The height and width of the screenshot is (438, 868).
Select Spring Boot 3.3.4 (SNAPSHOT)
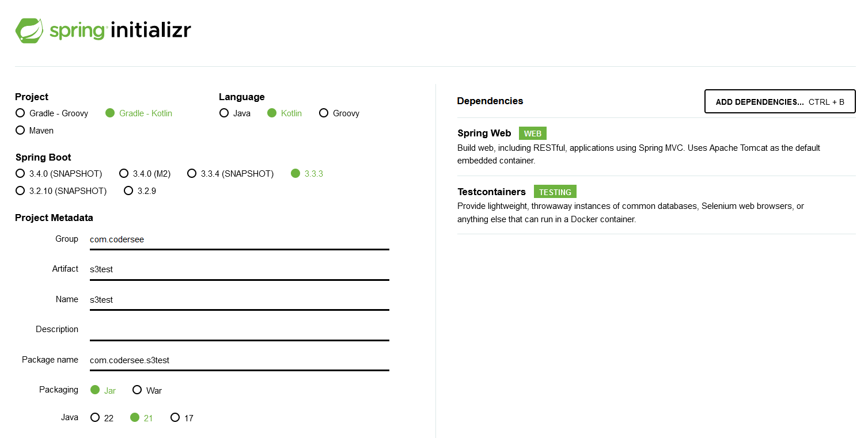tap(192, 173)
